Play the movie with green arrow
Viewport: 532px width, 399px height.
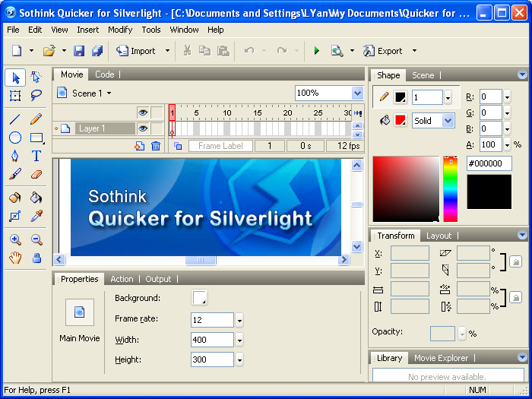click(317, 51)
